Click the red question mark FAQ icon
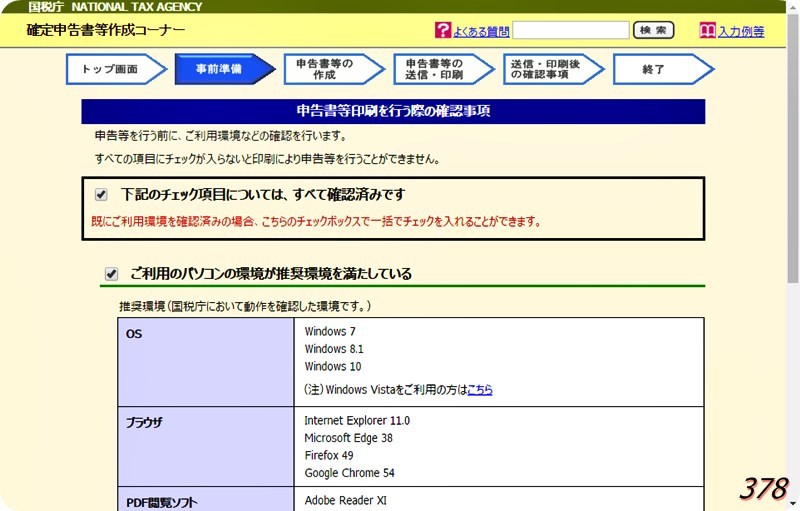The image size is (800, 511). [x=443, y=30]
